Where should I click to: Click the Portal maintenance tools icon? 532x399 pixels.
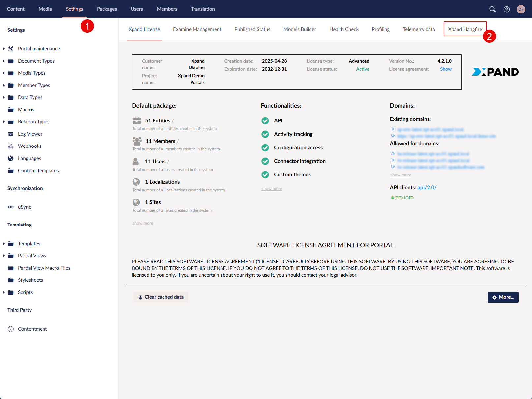pos(11,49)
